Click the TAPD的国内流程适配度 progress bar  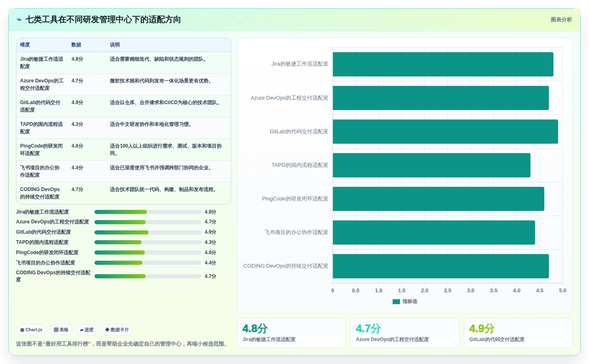pyautogui.click(x=148, y=242)
